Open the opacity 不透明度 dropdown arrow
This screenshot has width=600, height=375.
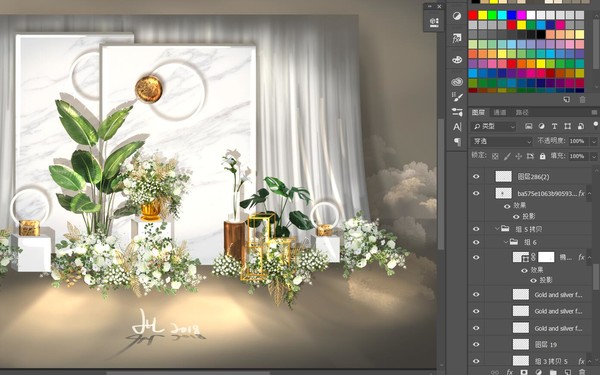coord(594,142)
